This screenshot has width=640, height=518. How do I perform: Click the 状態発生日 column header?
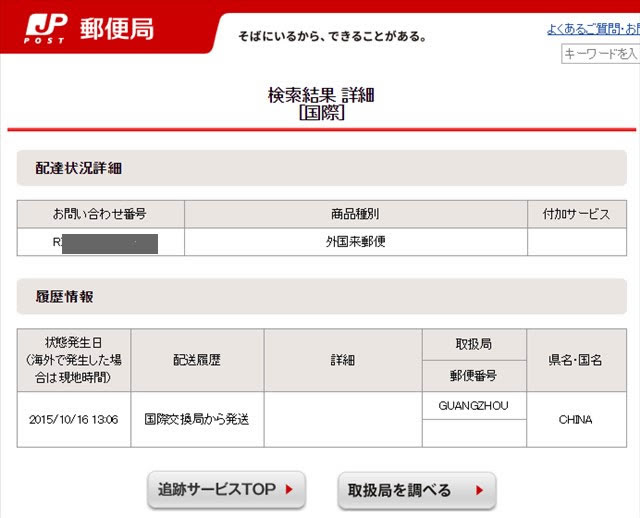coord(74,360)
